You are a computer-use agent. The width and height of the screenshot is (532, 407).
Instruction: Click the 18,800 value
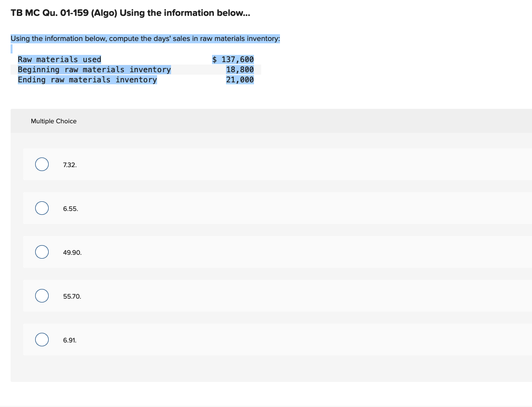(x=240, y=69)
